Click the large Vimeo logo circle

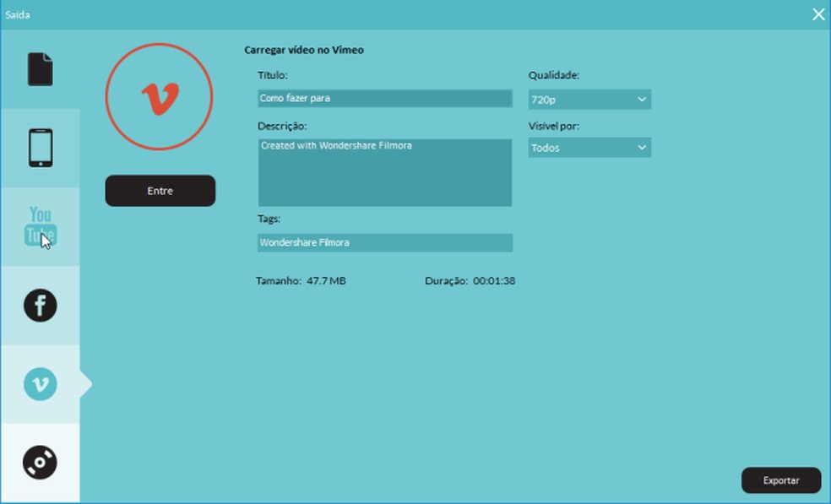[x=159, y=96]
